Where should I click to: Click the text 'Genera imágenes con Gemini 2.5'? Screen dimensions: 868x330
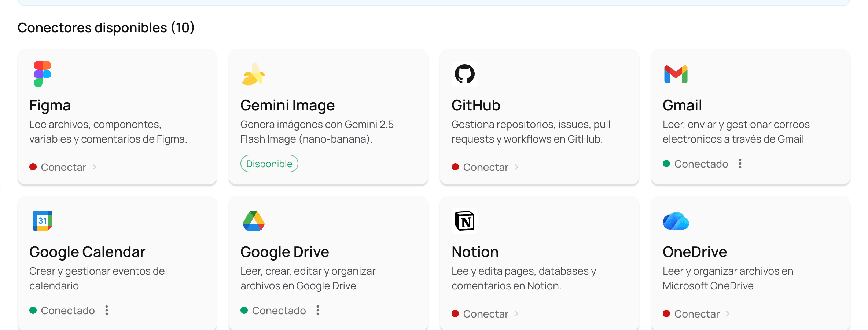click(317, 125)
